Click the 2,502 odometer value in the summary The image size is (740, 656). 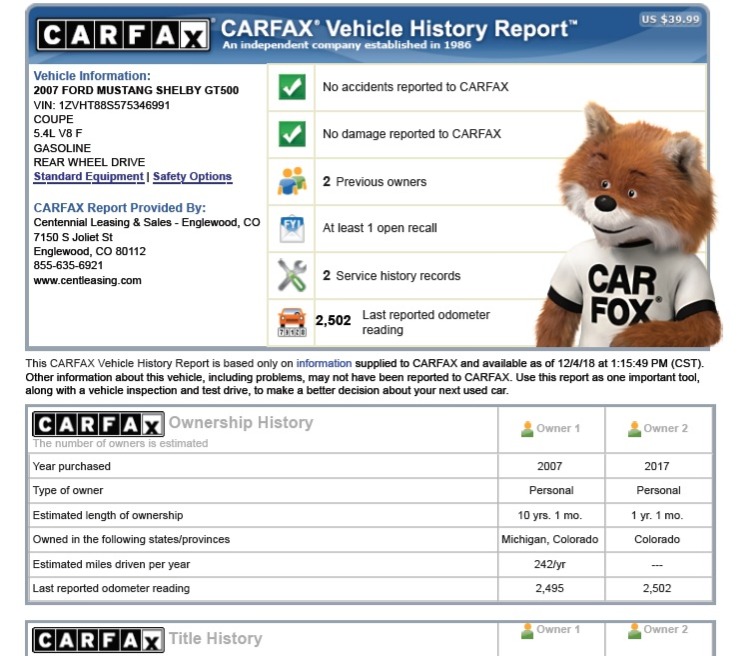click(333, 320)
